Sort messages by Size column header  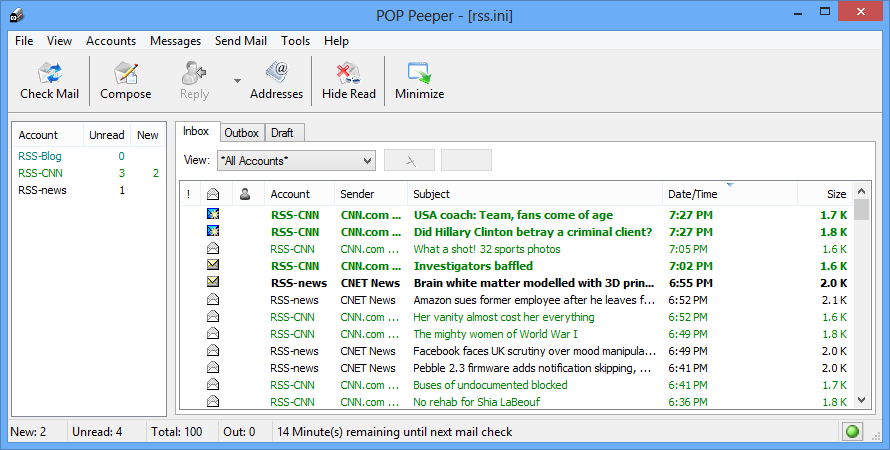click(x=825, y=194)
